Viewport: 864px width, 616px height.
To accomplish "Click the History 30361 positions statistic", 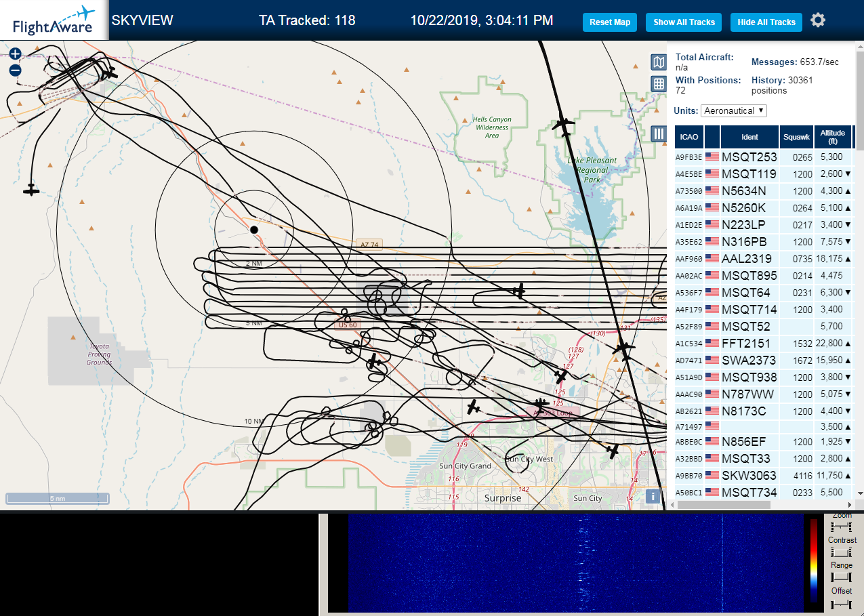I will (x=782, y=85).
